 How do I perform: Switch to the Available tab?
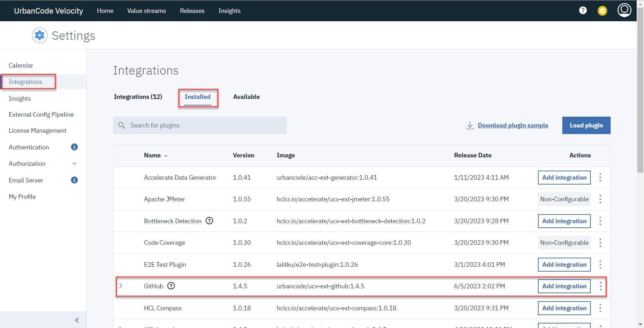point(246,97)
